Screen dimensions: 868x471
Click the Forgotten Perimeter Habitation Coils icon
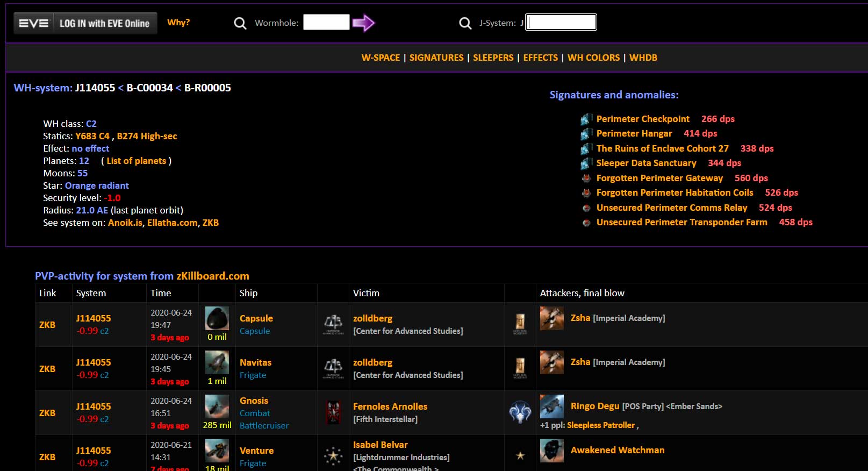click(586, 192)
